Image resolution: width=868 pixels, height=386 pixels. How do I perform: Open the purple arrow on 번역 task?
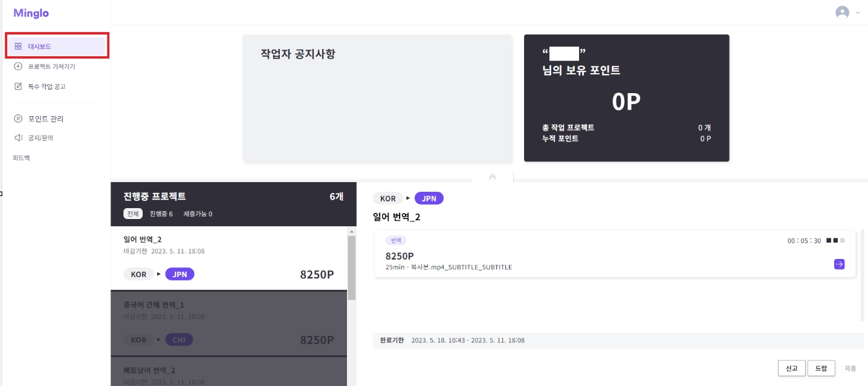pyautogui.click(x=839, y=264)
